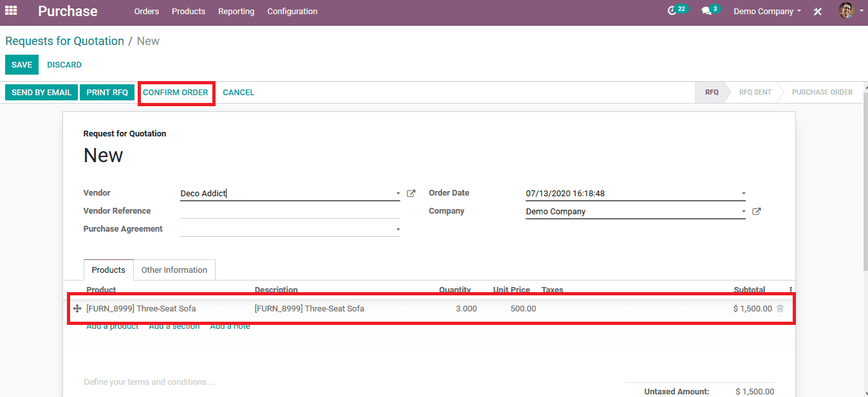
Task: Click the CONFIRM ORDER button
Action: (x=176, y=93)
